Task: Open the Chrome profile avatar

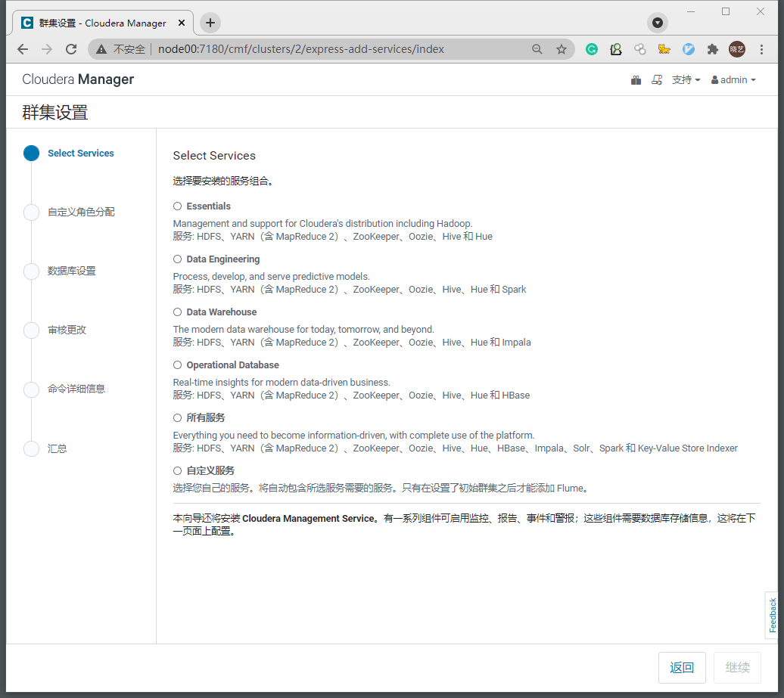Action: (x=736, y=49)
